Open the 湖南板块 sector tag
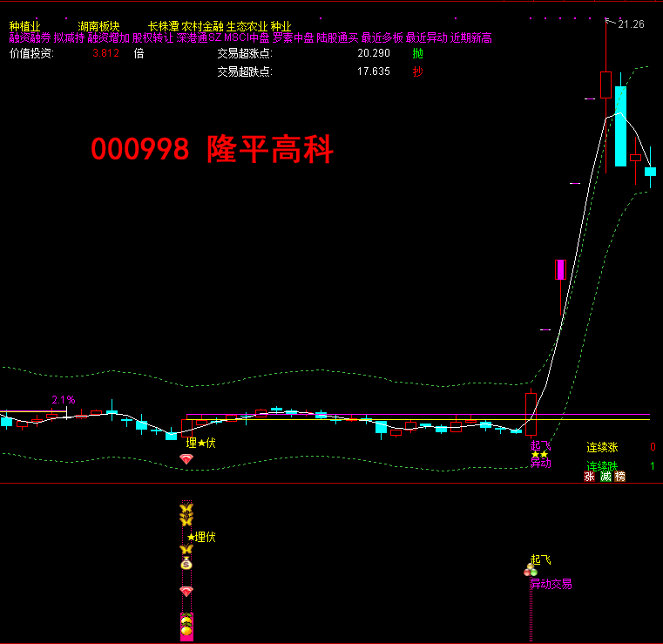This screenshot has width=663, height=644. pos(98,26)
